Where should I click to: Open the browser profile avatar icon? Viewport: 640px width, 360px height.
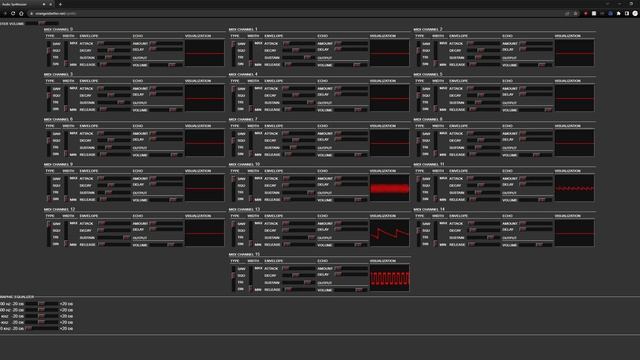coord(635,13)
